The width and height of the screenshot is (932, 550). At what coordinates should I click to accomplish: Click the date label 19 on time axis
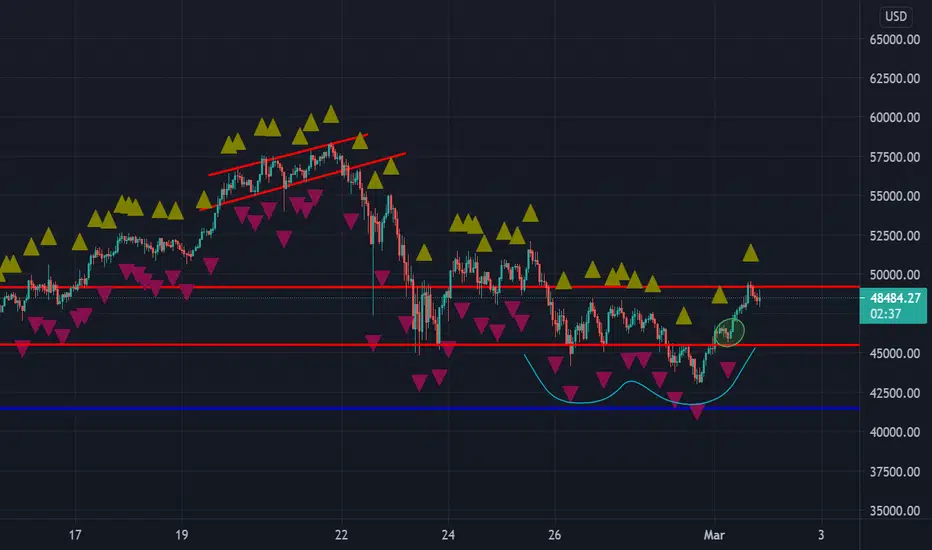click(x=181, y=535)
